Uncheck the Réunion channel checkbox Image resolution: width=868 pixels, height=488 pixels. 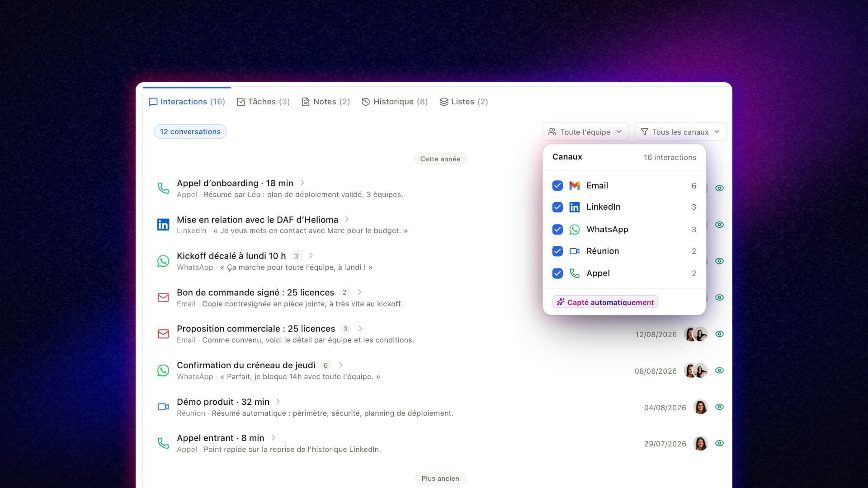point(557,251)
